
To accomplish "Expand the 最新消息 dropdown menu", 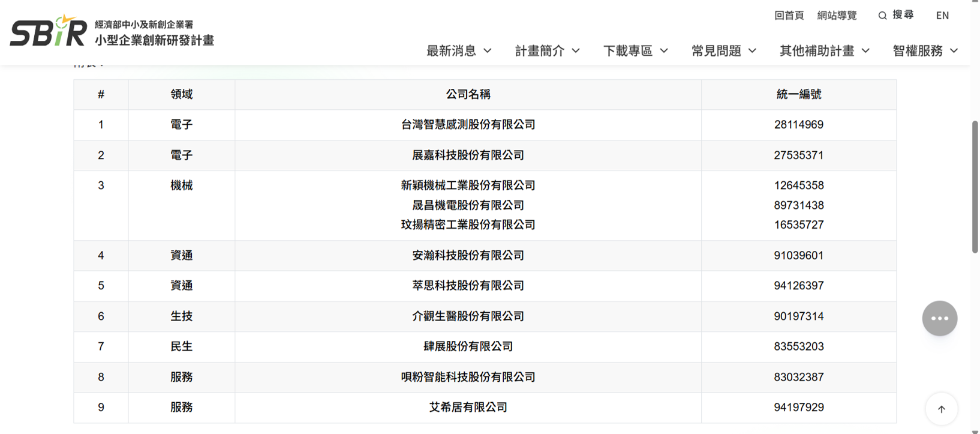I will (x=459, y=51).
